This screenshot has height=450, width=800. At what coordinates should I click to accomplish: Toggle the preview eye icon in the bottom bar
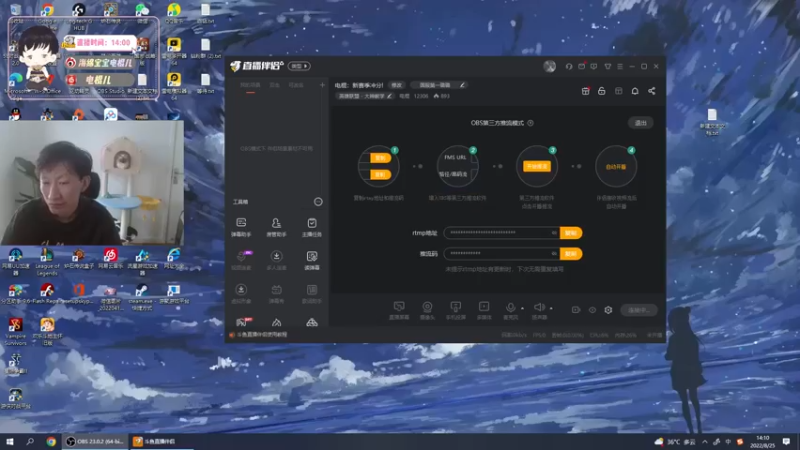click(x=592, y=310)
